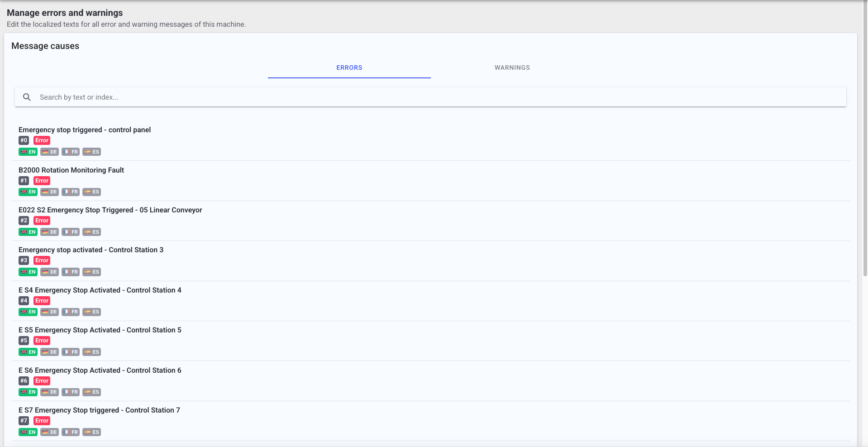Click the DE flag badge of message #1
Image resolution: width=868 pixels, height=447 pixels.
(49, 192)
